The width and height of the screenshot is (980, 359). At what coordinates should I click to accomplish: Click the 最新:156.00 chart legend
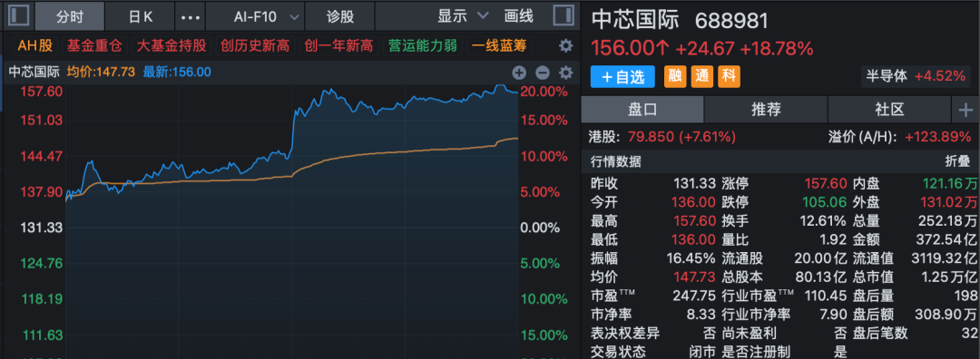pos(177,72)
